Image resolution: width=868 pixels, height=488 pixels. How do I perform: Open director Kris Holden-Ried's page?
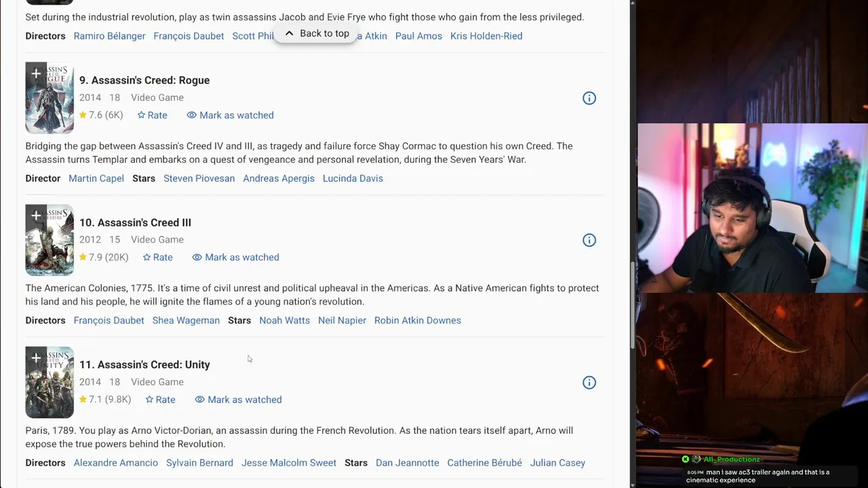click(x=486, y=36)
